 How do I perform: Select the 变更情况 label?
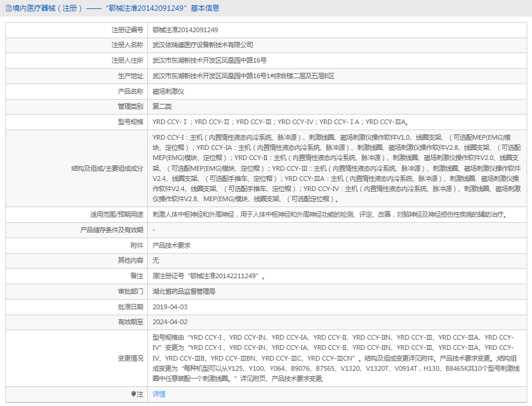pyautogui.click(x=130, y=358)
